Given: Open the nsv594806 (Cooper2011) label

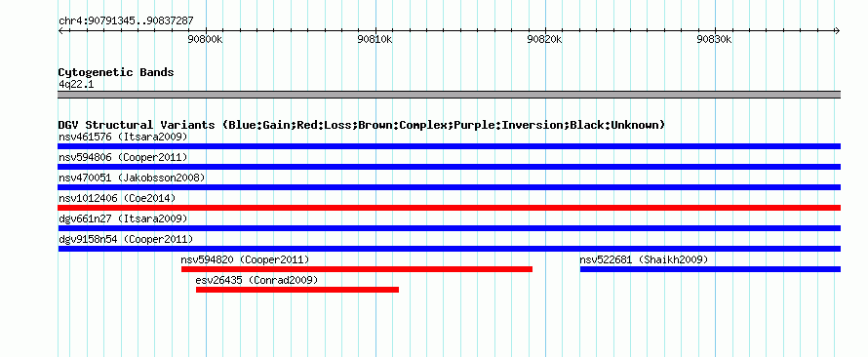Looking at the screenshot, I should tap(123, 157).
